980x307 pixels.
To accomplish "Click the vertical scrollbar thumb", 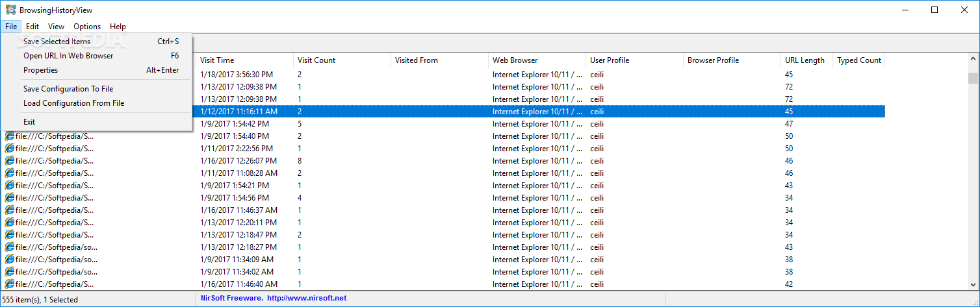I will (973, 79).
